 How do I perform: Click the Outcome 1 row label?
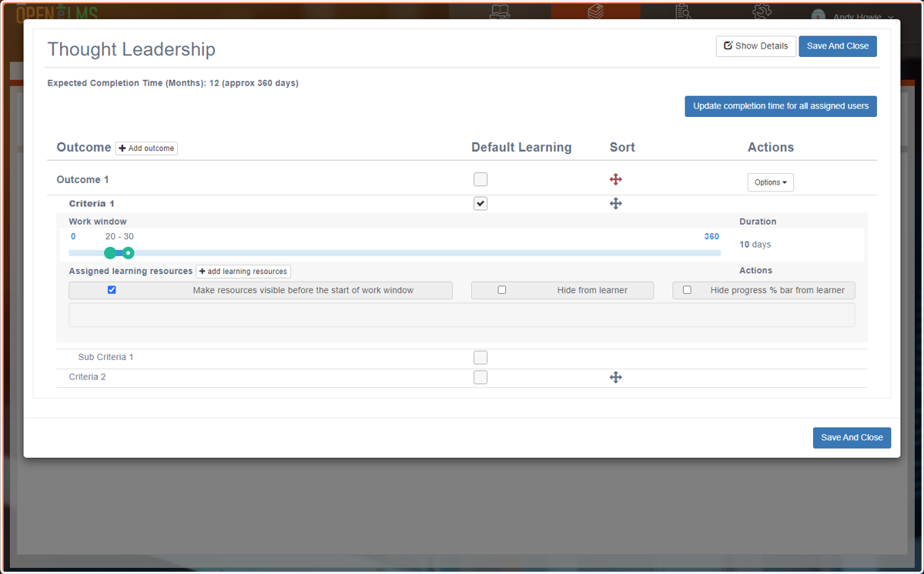point(82,179)
